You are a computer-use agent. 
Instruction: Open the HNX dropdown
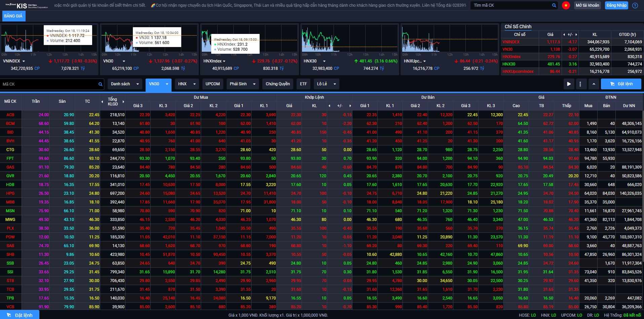(187, 84)
